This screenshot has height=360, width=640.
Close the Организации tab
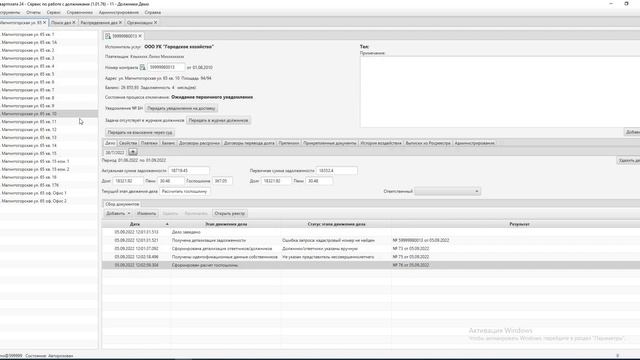click(x=156, y=22)
